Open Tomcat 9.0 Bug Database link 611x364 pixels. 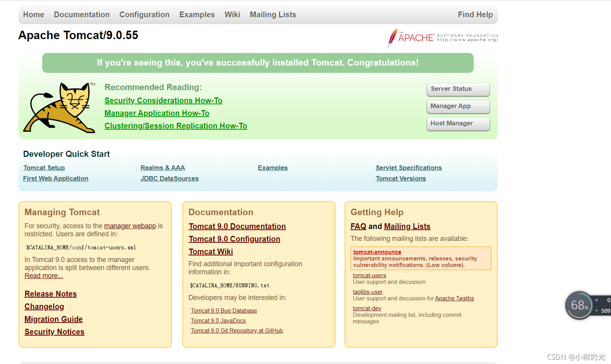tap(224, 311)
